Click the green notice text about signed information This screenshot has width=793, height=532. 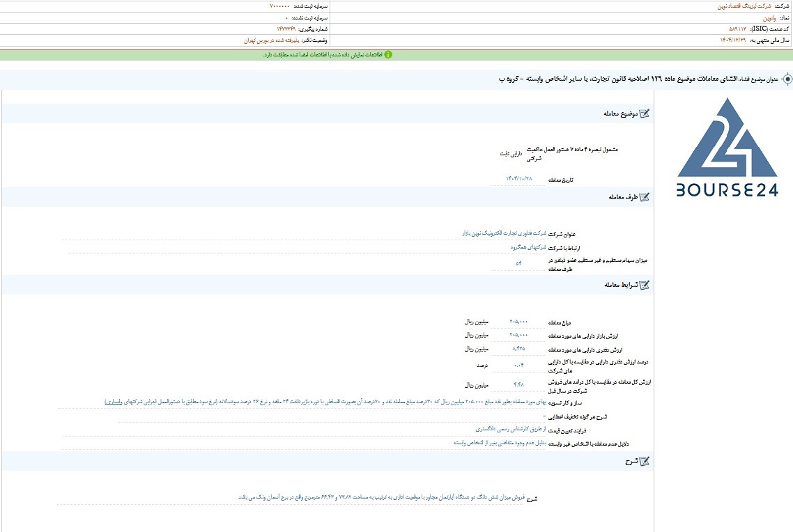point(322,54)
